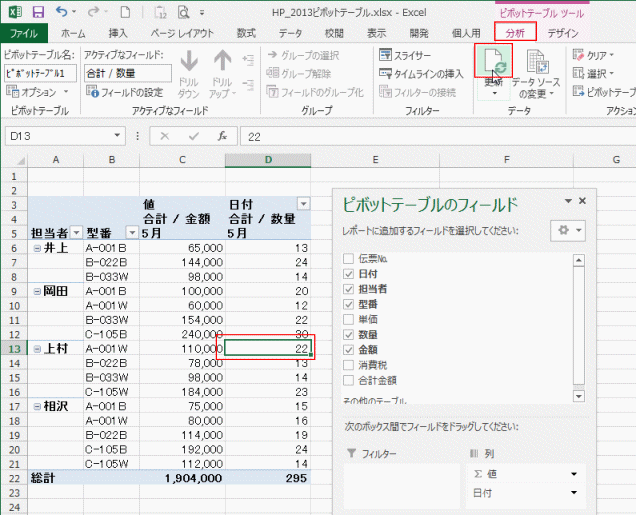Open the 日付 item dropdown in 列 area
Image resolution: width=636 pixels, height=515 pixels.
574,492
